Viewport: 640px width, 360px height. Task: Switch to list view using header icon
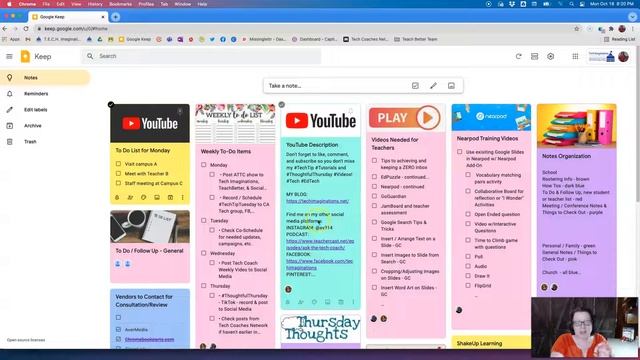[x=534, y=56]
